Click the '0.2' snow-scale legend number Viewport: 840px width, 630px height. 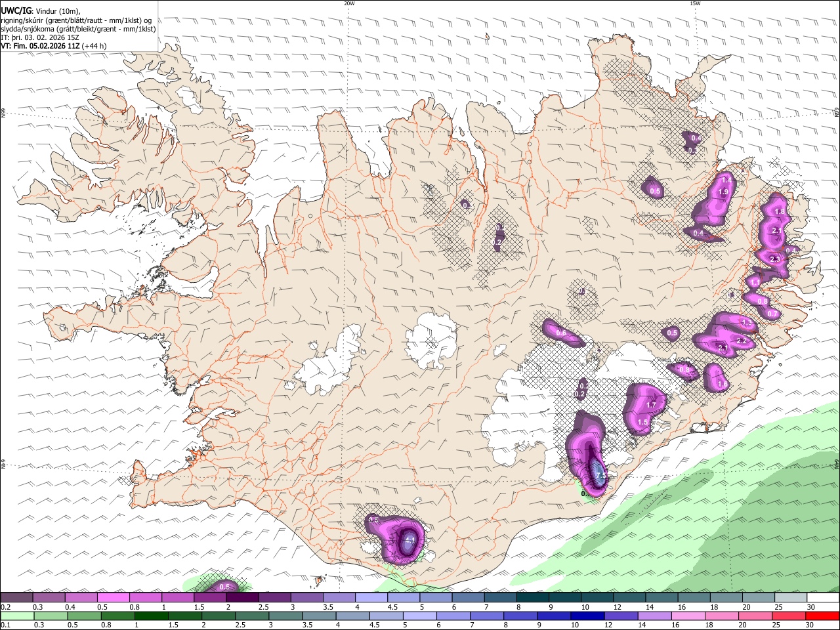tap(5, 607)
